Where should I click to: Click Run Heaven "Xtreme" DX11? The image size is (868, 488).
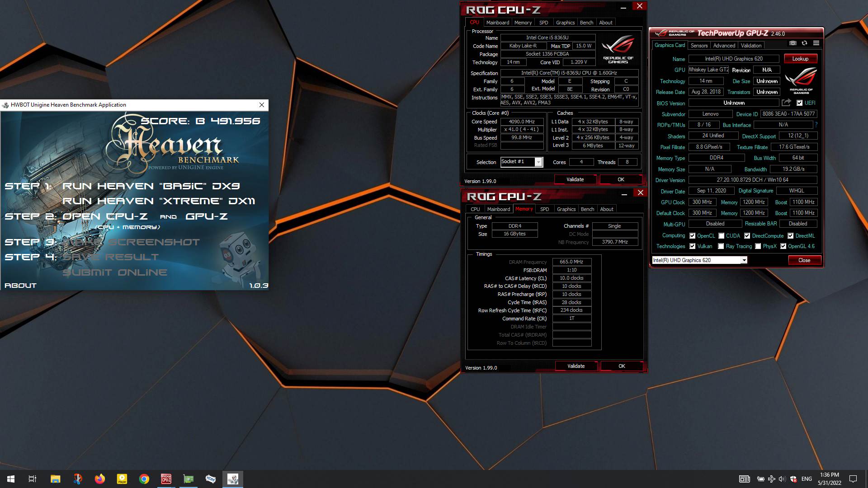pyautogui.click(x=159, y=201)
